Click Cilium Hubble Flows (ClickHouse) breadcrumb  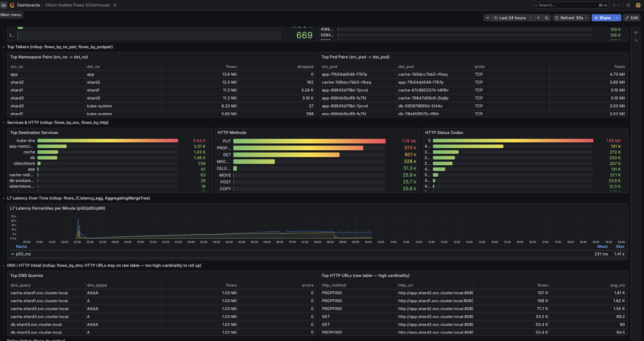[x=77, y=5]
